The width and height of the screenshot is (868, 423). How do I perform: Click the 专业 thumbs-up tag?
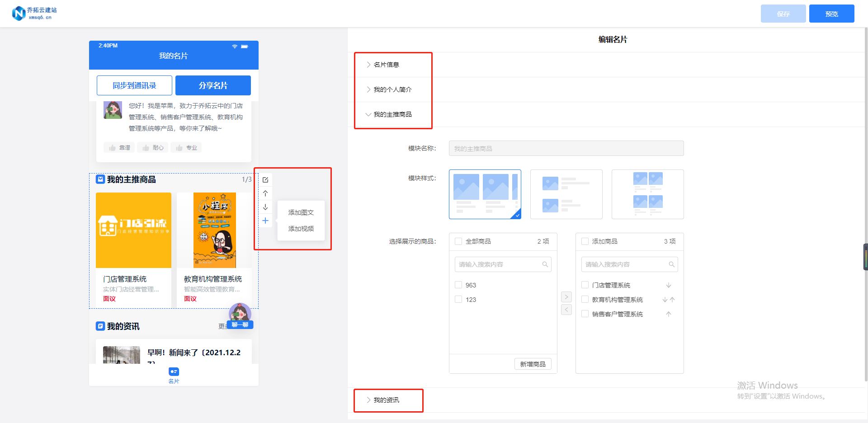(x=186, y=148)
